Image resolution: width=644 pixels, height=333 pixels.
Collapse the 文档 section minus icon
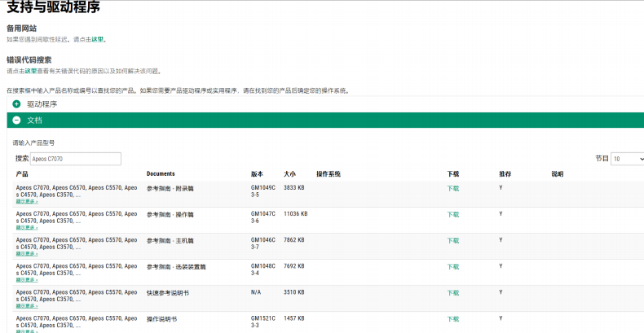[16, 120]
